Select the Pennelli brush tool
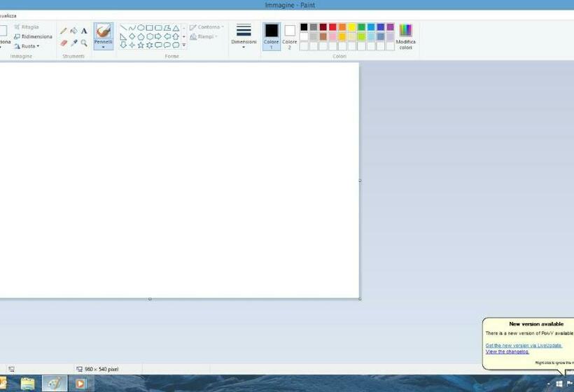This screenshot has height=392, width=574. pos(104,34)
